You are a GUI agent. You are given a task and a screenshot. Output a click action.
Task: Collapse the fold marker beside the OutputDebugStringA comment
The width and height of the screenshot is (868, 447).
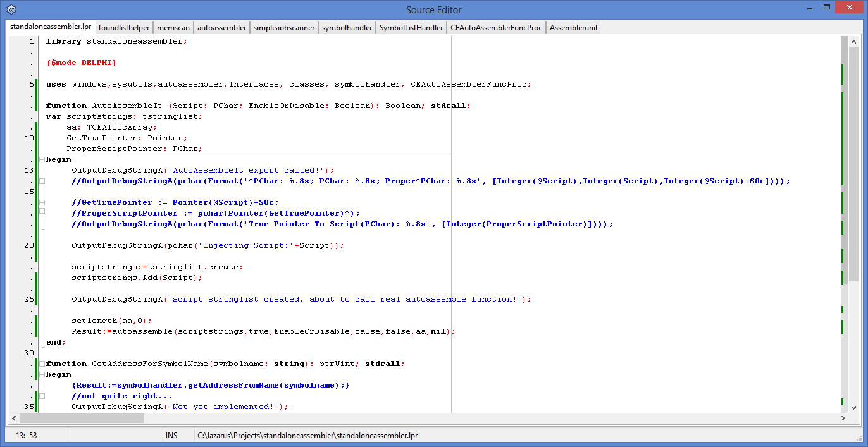tap(42, 181)
